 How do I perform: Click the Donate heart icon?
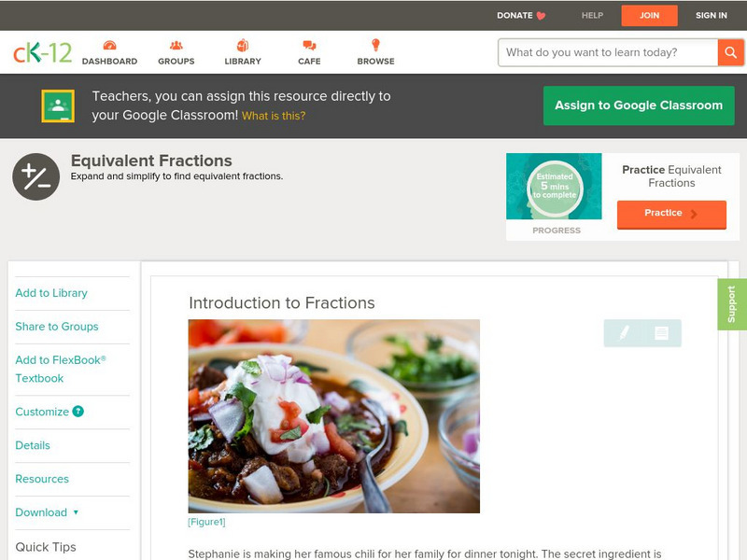coord(541,16)
